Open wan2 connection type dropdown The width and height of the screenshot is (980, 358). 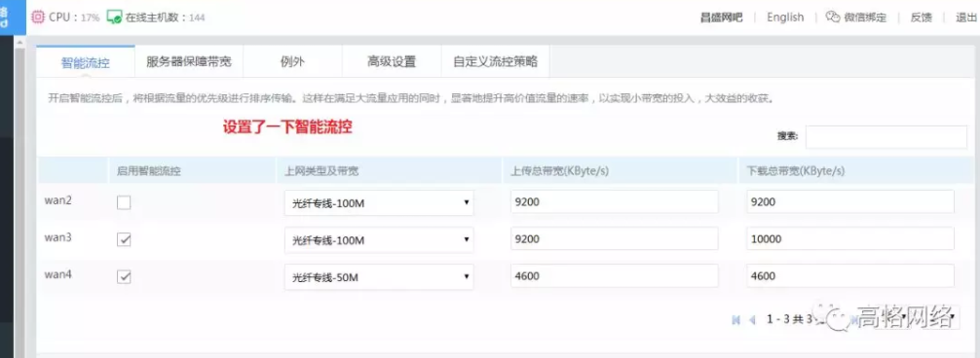coord(379,202)
